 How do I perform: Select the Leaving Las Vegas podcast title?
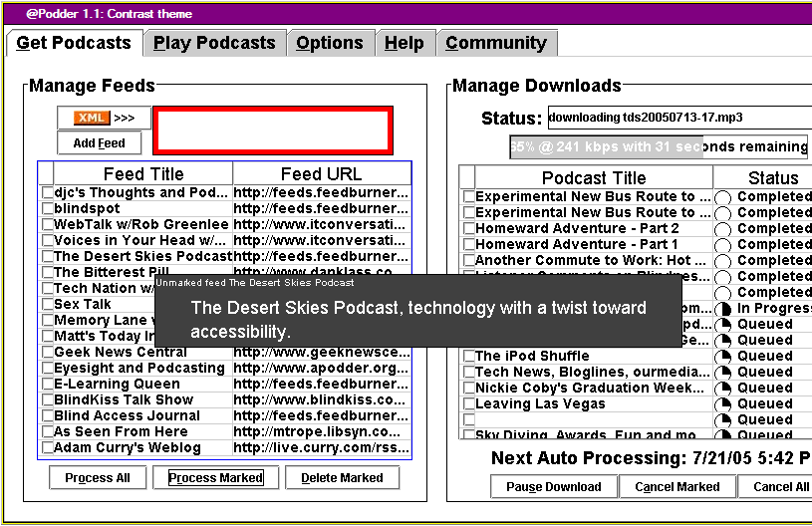[540, 403]
